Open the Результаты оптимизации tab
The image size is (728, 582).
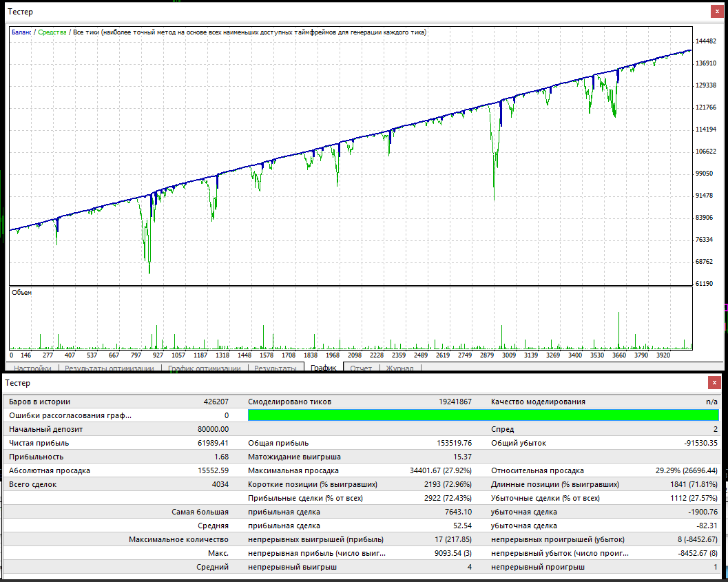[x=109, y=368]
